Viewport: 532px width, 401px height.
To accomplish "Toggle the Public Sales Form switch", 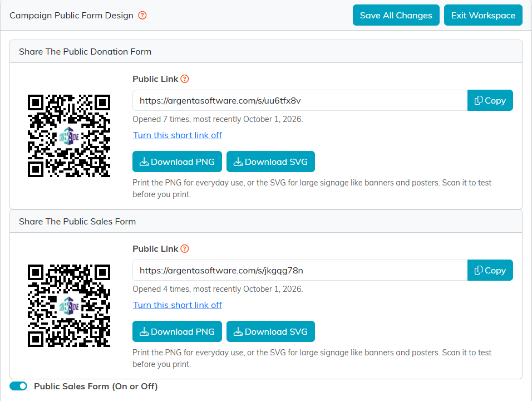I will 18,386.
